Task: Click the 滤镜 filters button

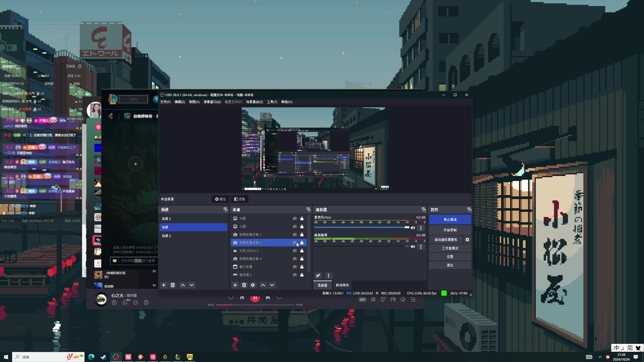Action: pyautogui.click(x=239, y=199)
